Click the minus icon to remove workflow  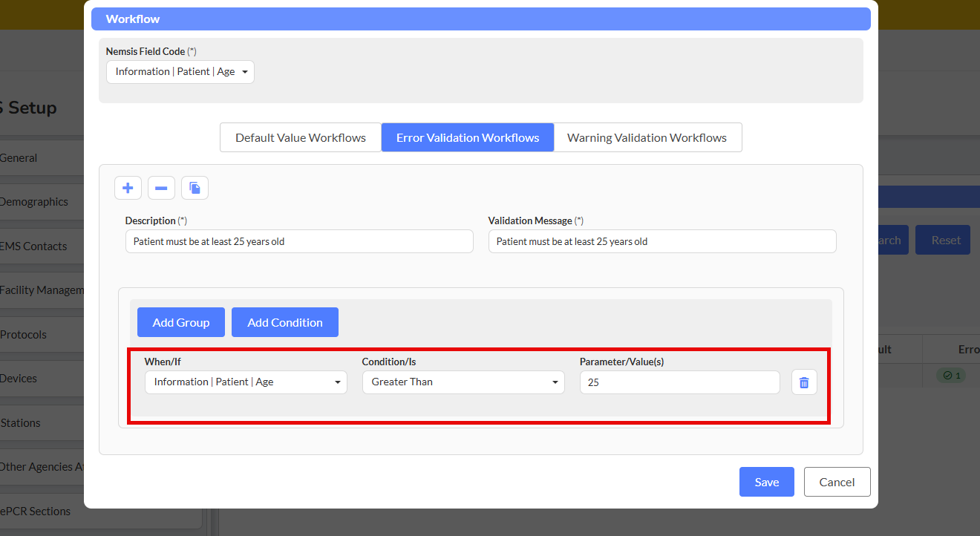click(161, 188)
